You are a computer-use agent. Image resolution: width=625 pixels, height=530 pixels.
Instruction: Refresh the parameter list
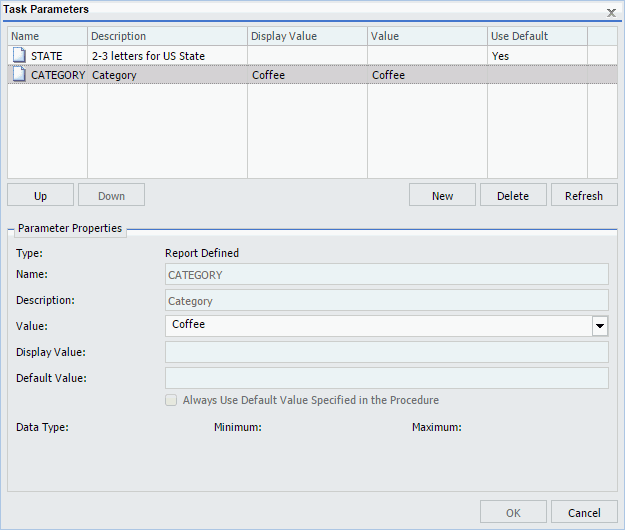click(584, 195)
